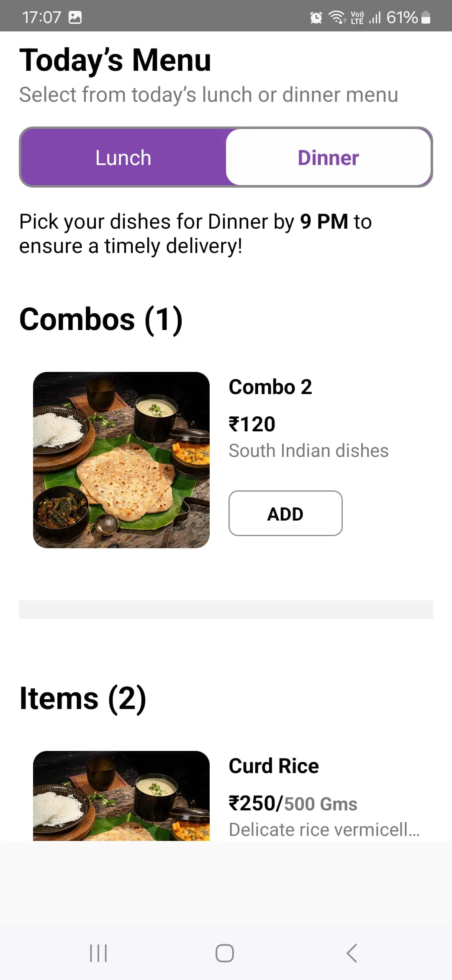Viewport: 452px width, 980px height.
Task: Tap the Android recent apps icon
Action: coord(99,953)
